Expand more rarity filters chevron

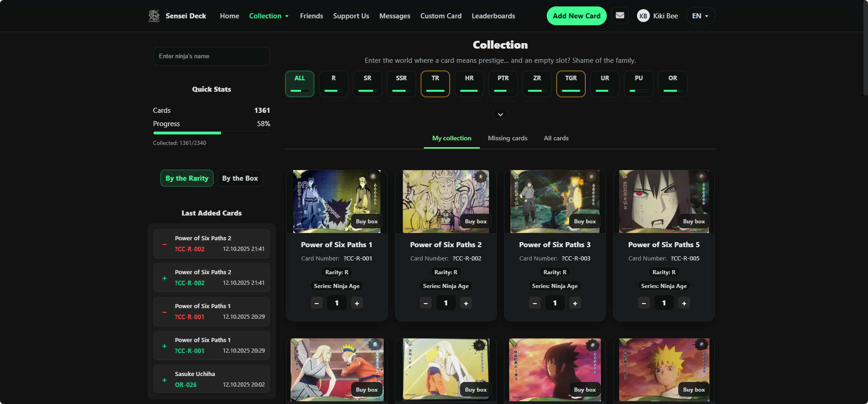click(500, 114)
